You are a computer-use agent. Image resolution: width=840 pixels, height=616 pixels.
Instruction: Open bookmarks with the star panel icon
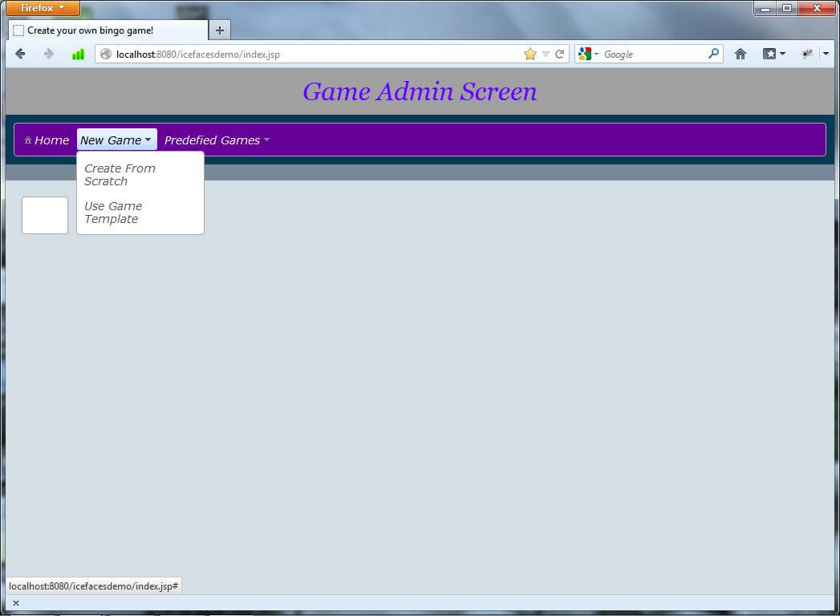coord(769,54)
